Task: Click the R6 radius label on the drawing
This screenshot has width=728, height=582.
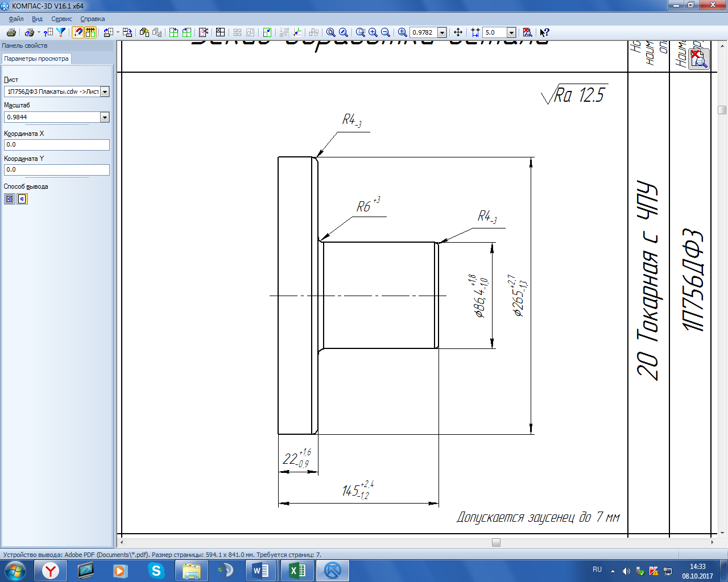Action: click(x=368, y=205)
